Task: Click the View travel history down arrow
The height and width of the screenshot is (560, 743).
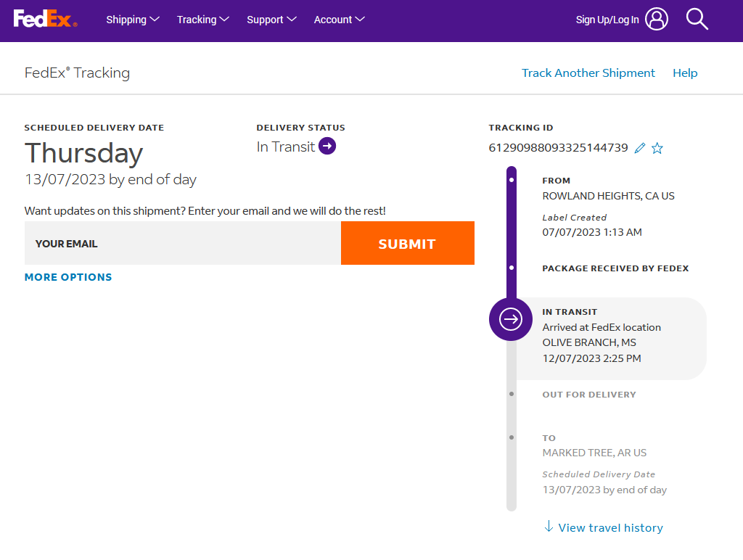Action: [549, 527]
